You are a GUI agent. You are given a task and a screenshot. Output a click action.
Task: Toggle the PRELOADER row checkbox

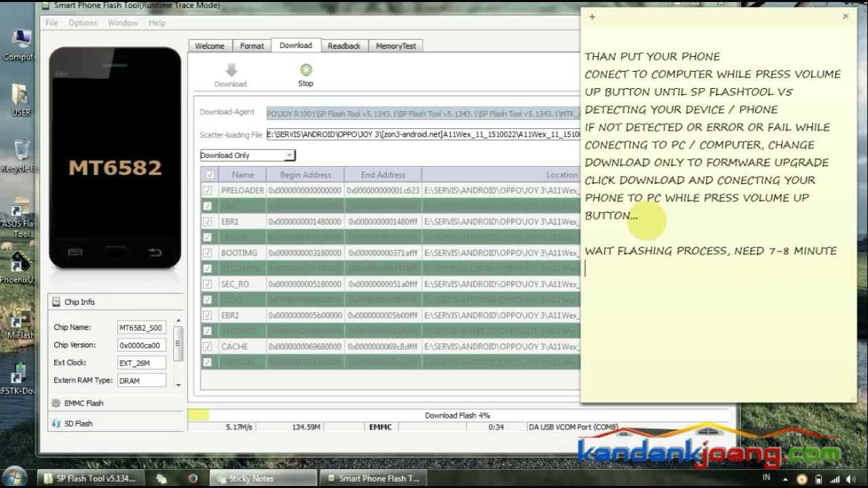208,190
